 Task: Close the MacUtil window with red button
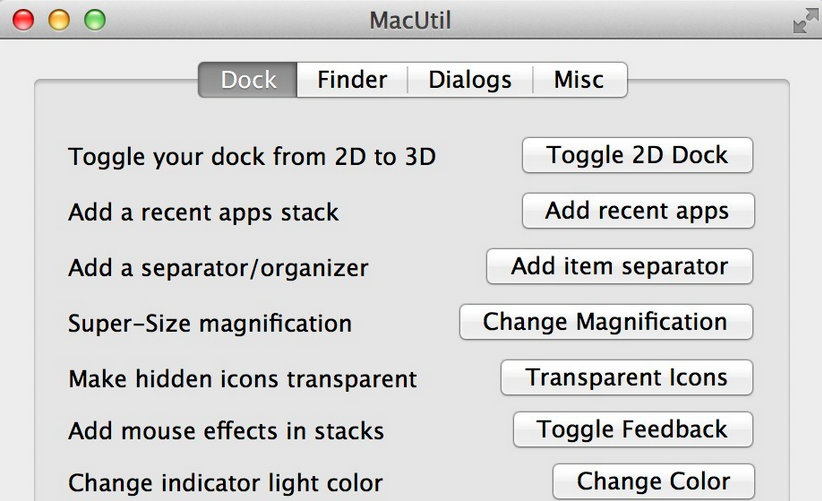[x=24, y=20]
